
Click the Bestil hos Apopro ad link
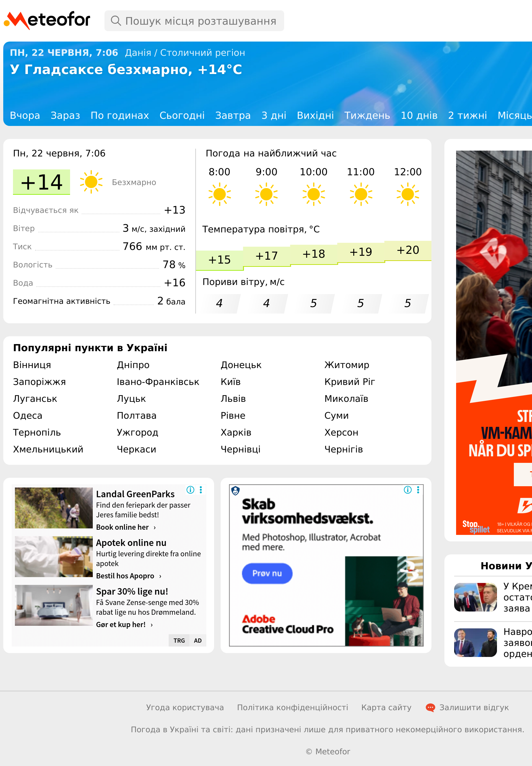pyautogui.click(x=129, y=576)
